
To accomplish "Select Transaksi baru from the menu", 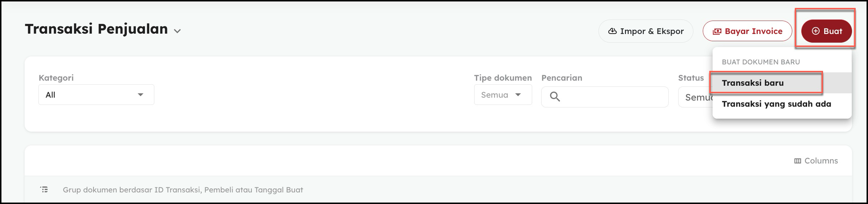I will point(752,83).
